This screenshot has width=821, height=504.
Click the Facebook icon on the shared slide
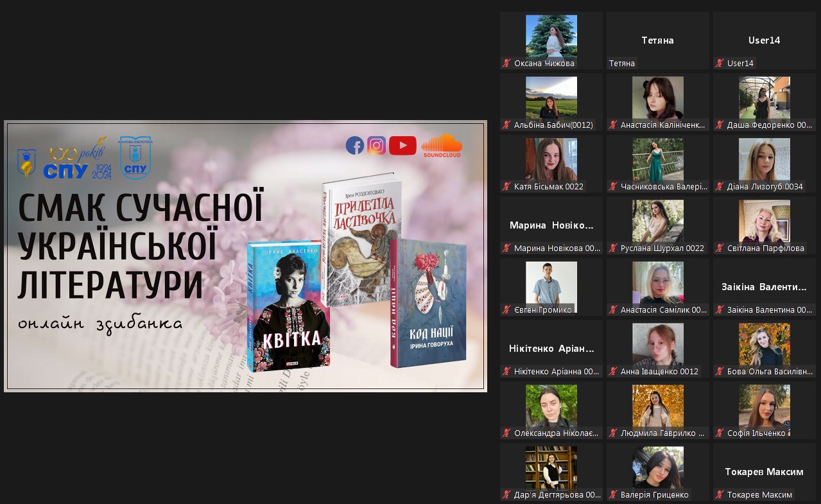coord(354,146)
